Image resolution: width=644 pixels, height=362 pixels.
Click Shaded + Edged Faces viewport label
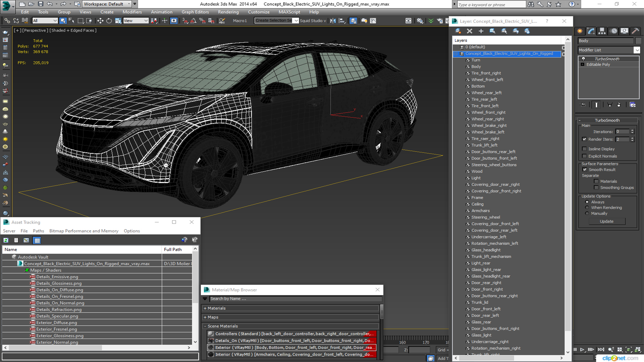point(73,30)
